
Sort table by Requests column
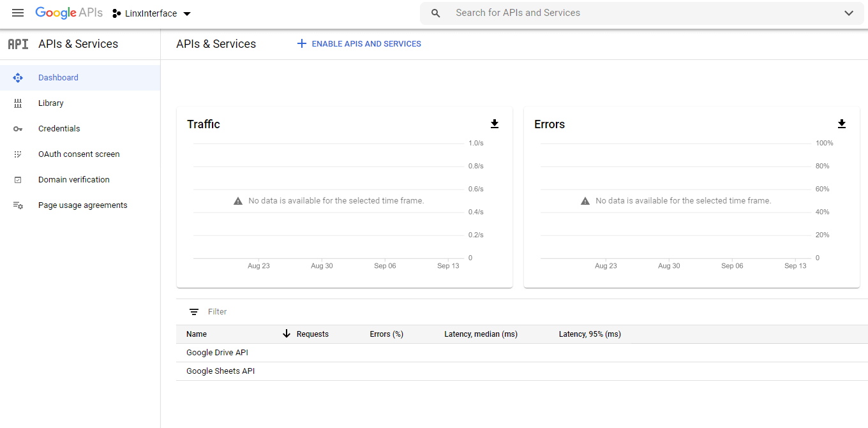point(313,334)
